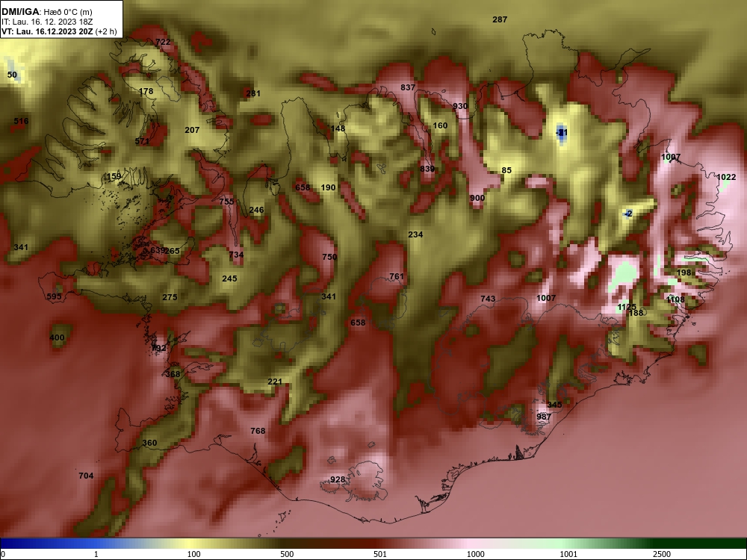Click the map value 928
747x560 pixels.
coord(338,479)
